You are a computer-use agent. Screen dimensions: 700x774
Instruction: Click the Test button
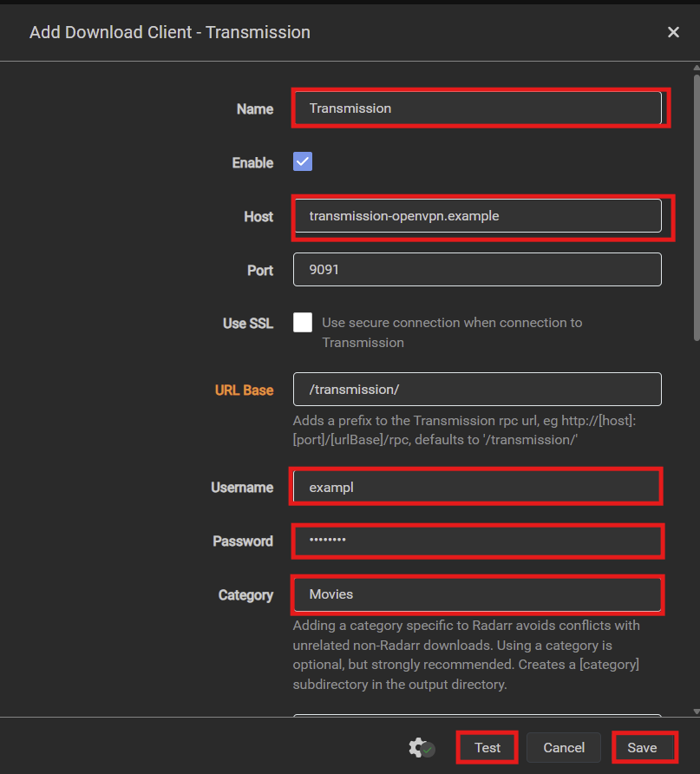click(487, 747)
